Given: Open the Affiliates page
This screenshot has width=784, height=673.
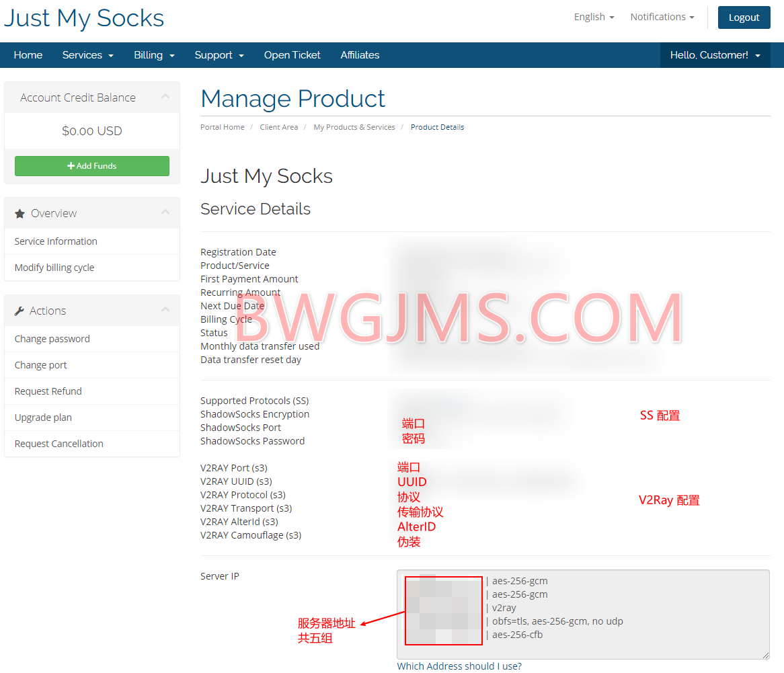Looking at the screenshot, I should 360,55.
